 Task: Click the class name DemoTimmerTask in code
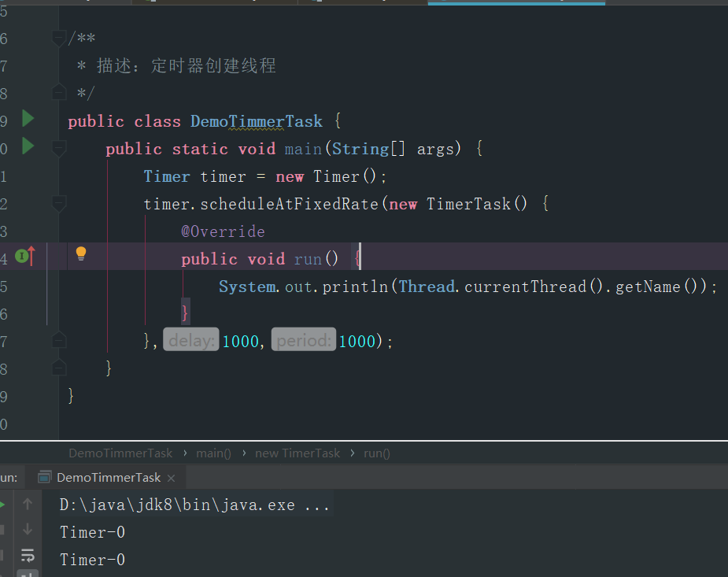pos(257,122)
